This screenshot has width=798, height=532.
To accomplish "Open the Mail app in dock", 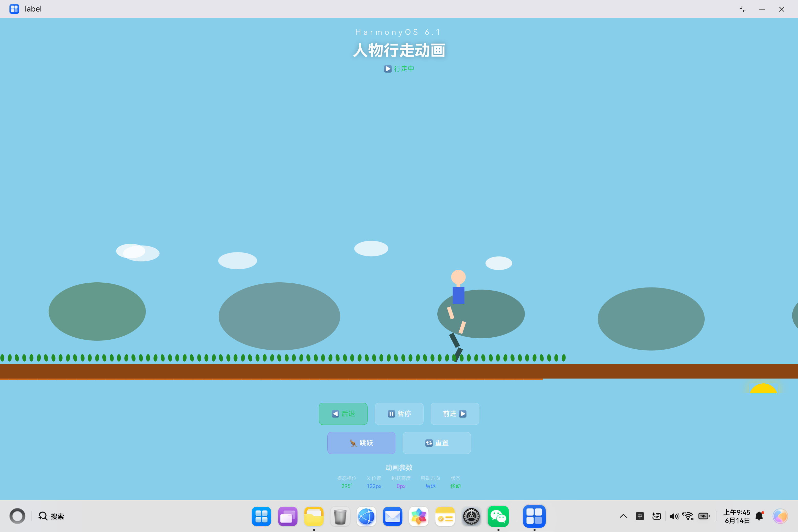I will (x=393, y=516).
